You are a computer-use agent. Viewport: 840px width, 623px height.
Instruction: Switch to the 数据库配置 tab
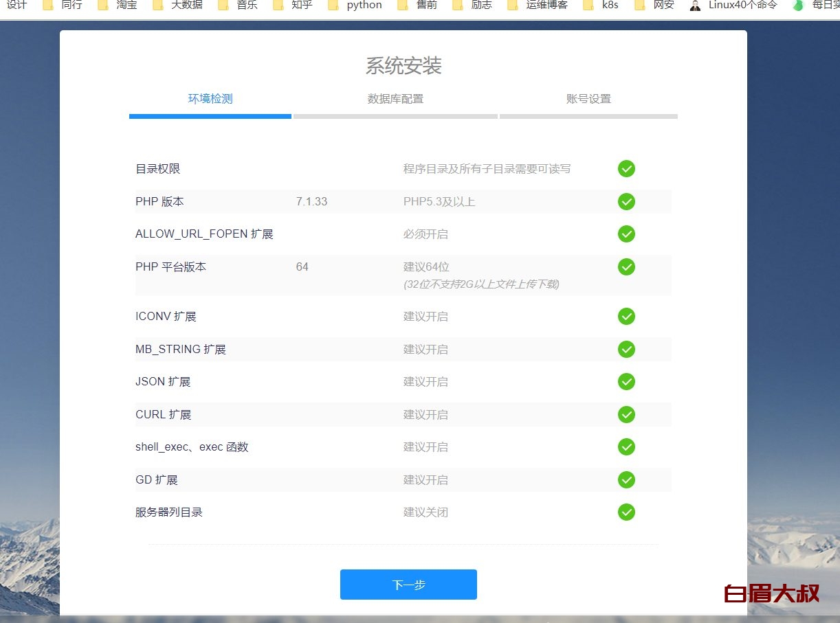coord(395,99)
